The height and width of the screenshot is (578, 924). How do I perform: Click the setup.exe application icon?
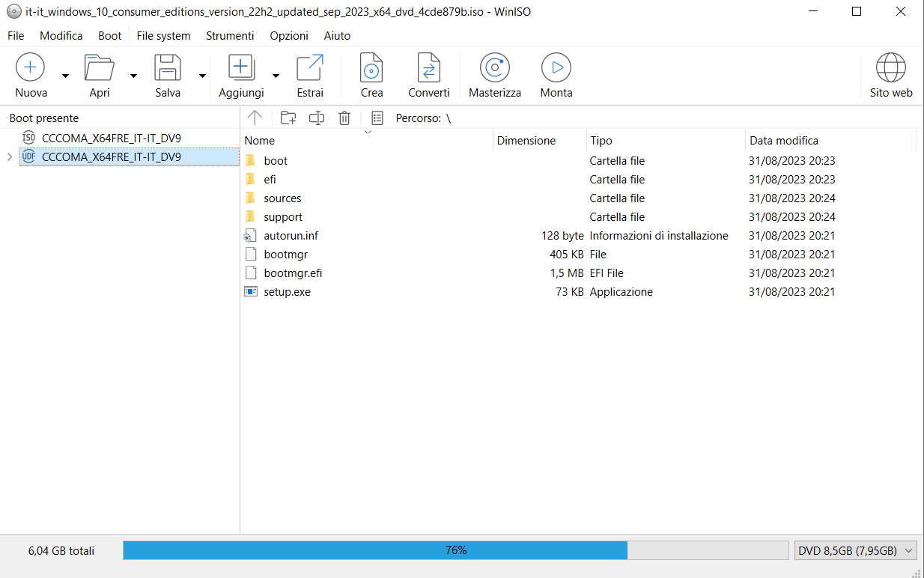tap(251, 291)
